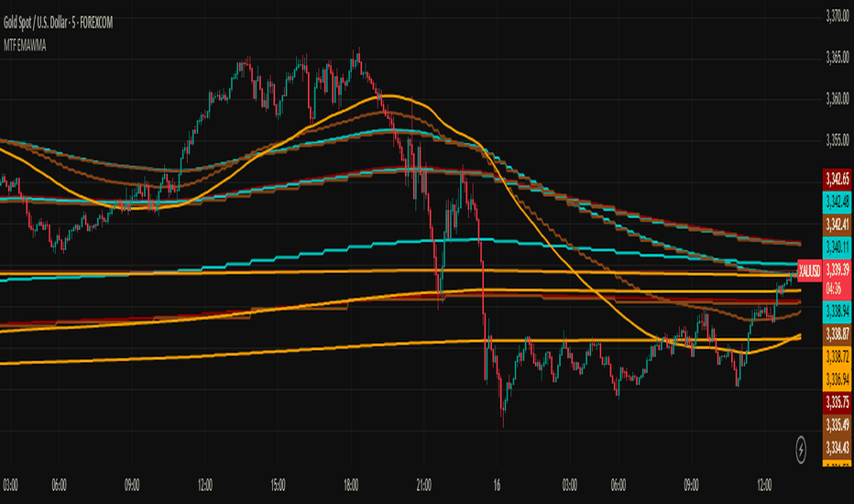Click the countdown timer 04:36 on the price label
Image resolution: width=854 pixels, height=504 pixels.
point(833,289)
